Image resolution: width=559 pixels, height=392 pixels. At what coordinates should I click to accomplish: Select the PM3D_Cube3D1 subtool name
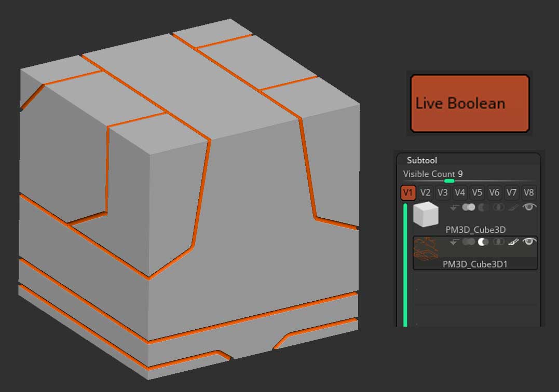click(x=475, y=264)
